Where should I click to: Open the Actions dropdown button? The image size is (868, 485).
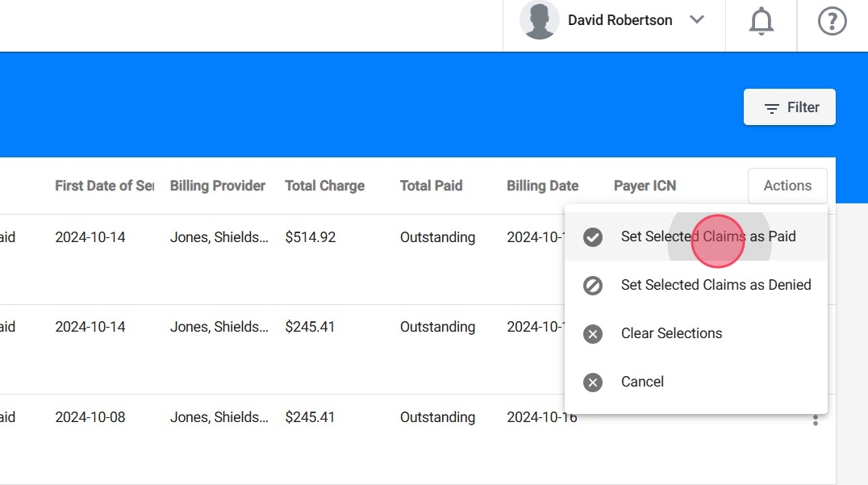pos(787,186)
